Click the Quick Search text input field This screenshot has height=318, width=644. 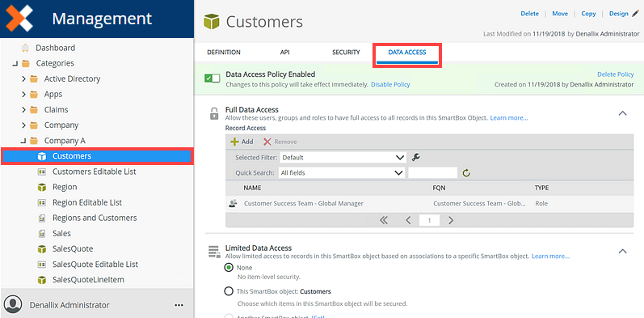click(432, 173)
